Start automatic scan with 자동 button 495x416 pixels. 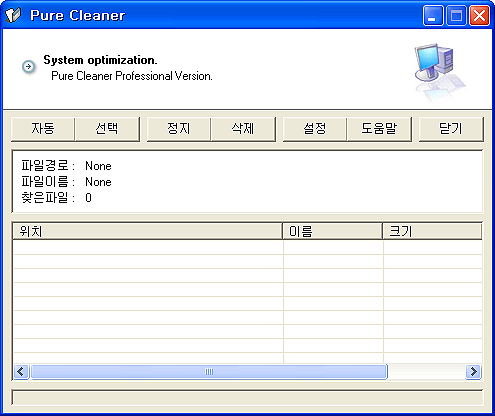(43, 129)
